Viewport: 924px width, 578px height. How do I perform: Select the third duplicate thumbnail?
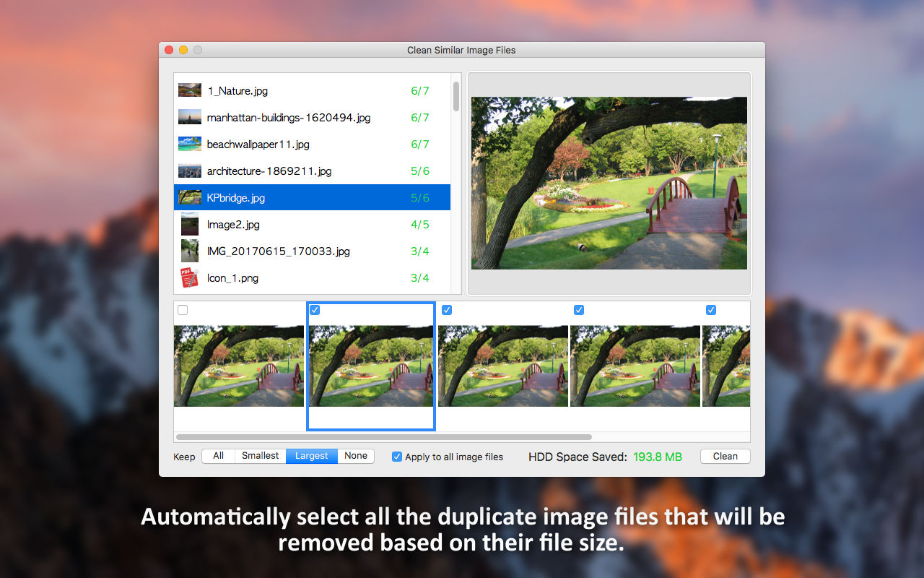pyautogui.click(x=503, y=366)
